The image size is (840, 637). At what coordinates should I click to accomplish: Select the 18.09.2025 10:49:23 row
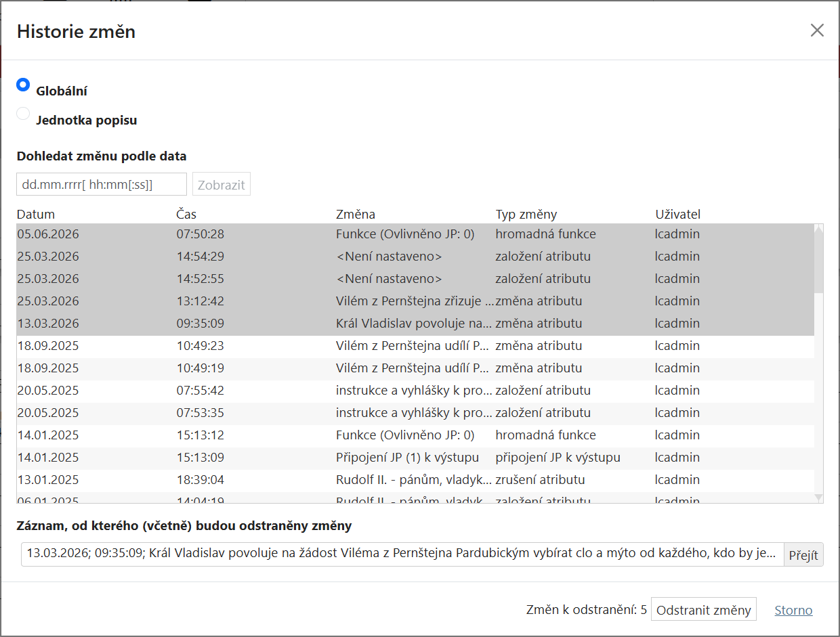coord(415,346)
